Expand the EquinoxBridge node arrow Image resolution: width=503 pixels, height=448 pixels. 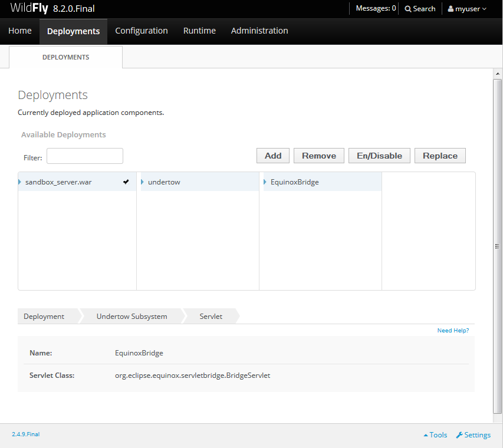(265, 182)
